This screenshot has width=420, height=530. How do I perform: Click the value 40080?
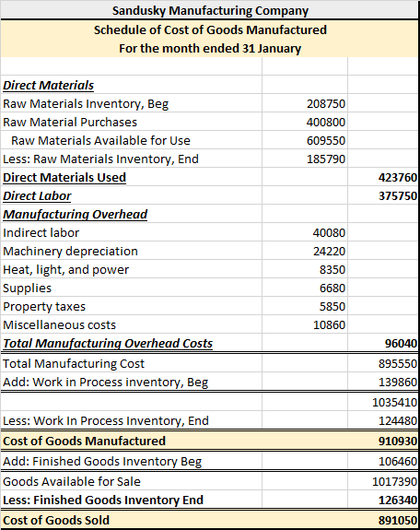click(329, 232)
